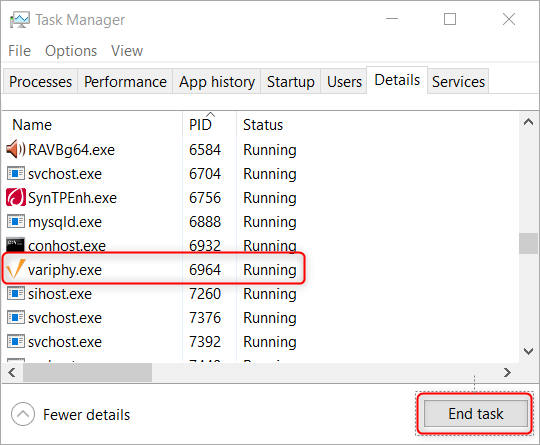Click PID value 6584
540x445 pixels.
click(205, 150)
